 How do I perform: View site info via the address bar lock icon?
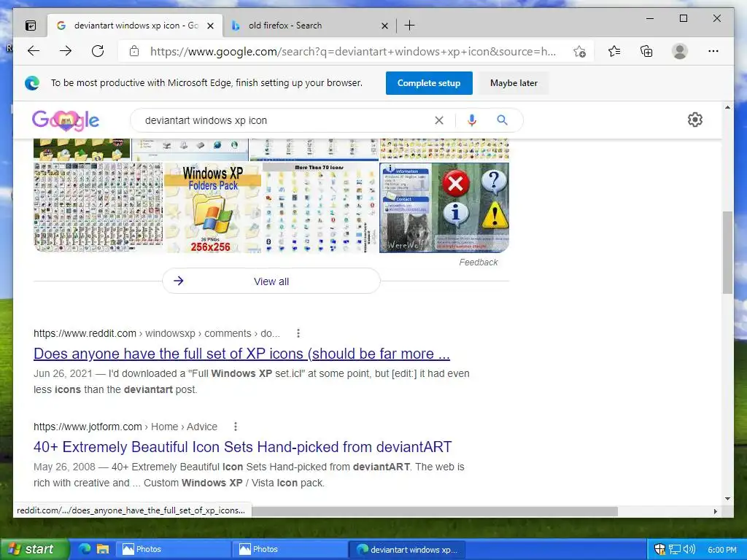pyautogui.click(x=134, y=51)
